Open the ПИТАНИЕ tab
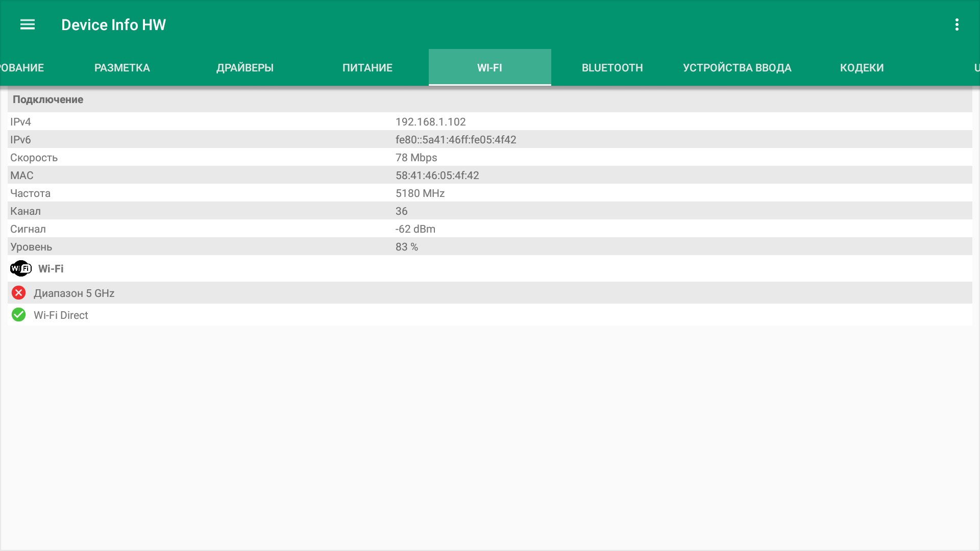Viewport: 980px width, 551px height. click(x=367, y=68)
